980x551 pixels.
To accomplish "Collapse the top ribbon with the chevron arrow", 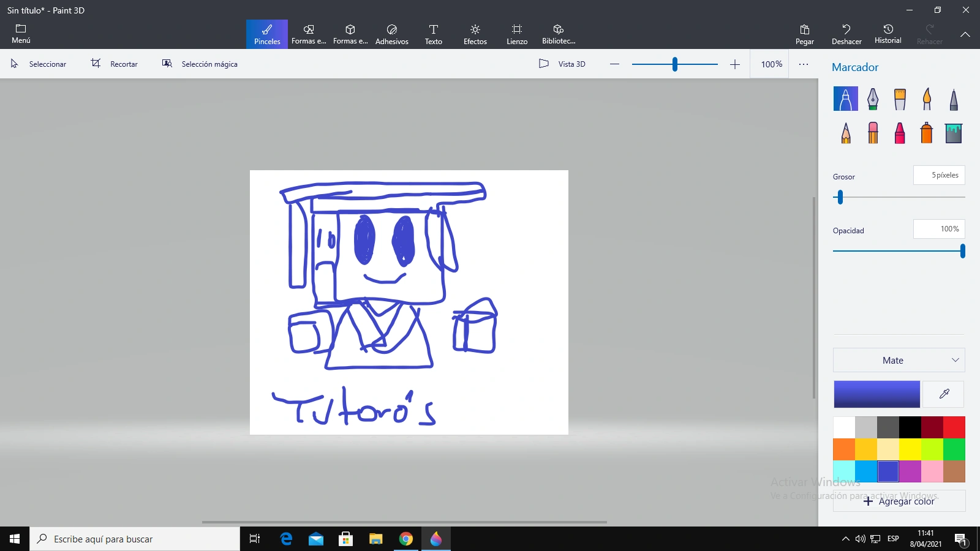I will click(x=966, y=34).
